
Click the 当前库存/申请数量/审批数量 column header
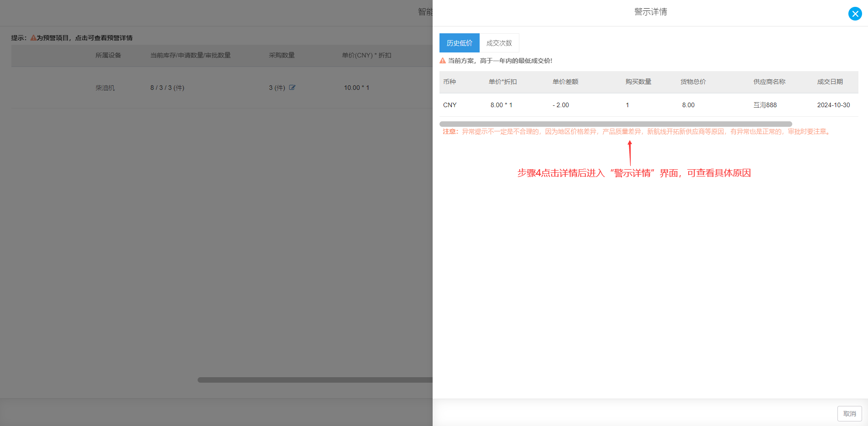190,55
